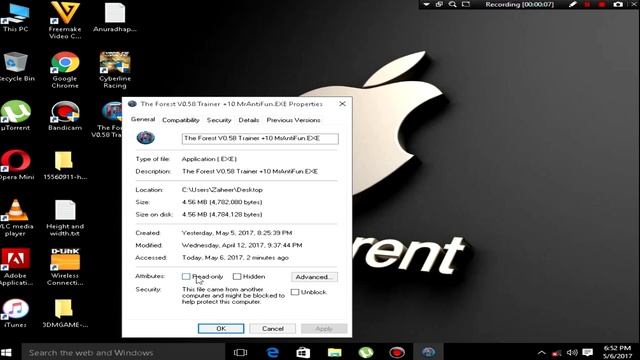The width and height of the screenshot is (640, 360).
Task: Confirm properties with OK button
Action: pos(221,329)
